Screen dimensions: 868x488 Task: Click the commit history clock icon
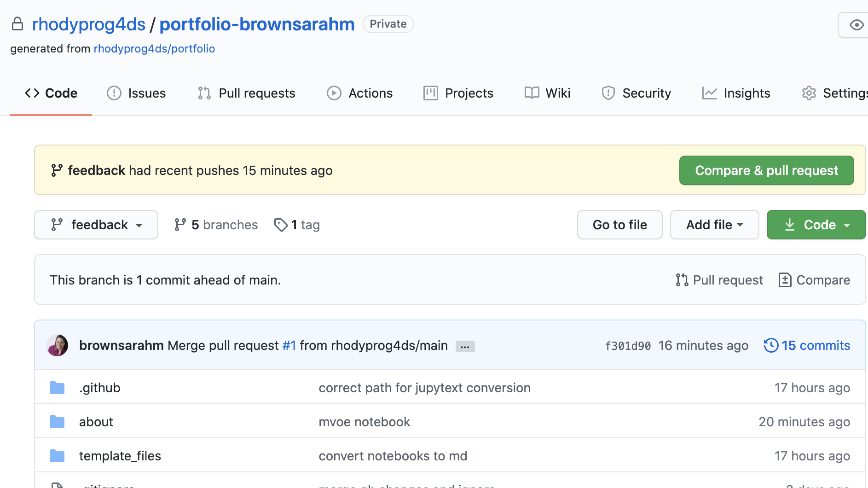(771, 345)
